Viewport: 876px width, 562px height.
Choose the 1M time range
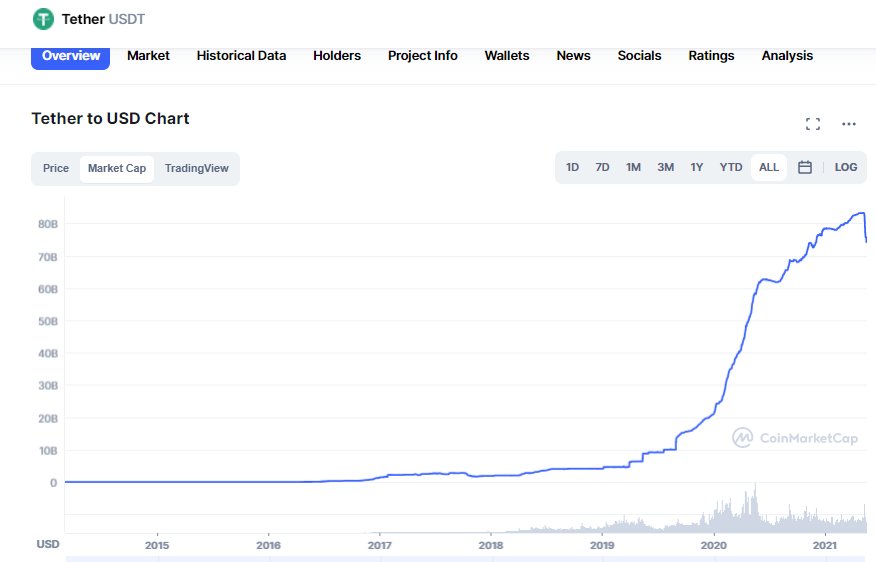pyautogui.click(x=633, y=167)
